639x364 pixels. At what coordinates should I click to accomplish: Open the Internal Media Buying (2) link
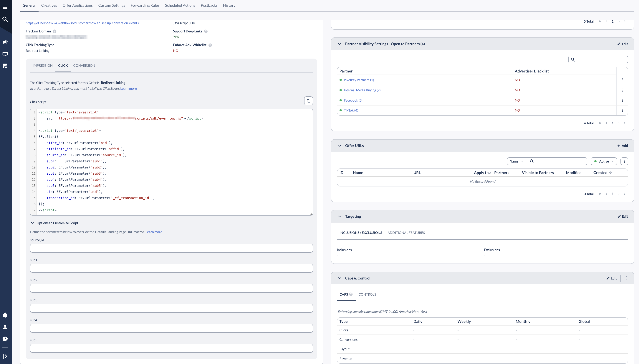pyautogui.click(x=362, y=90)
